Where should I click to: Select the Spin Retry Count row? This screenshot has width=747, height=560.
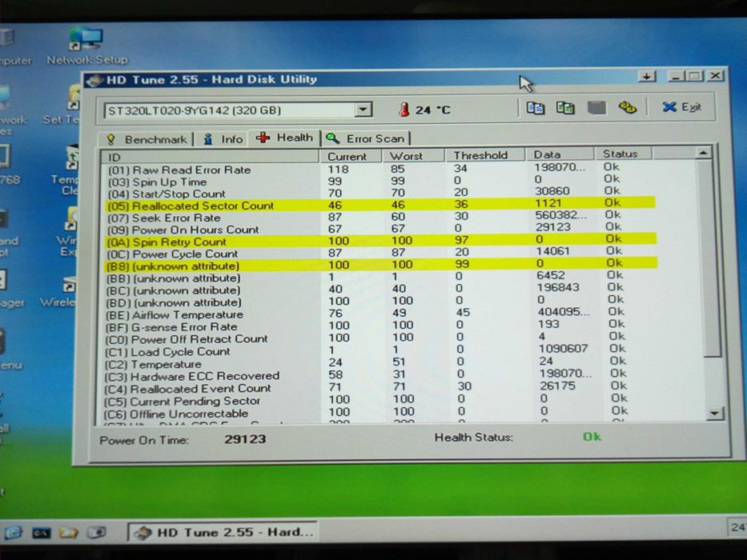coord(380,241)
